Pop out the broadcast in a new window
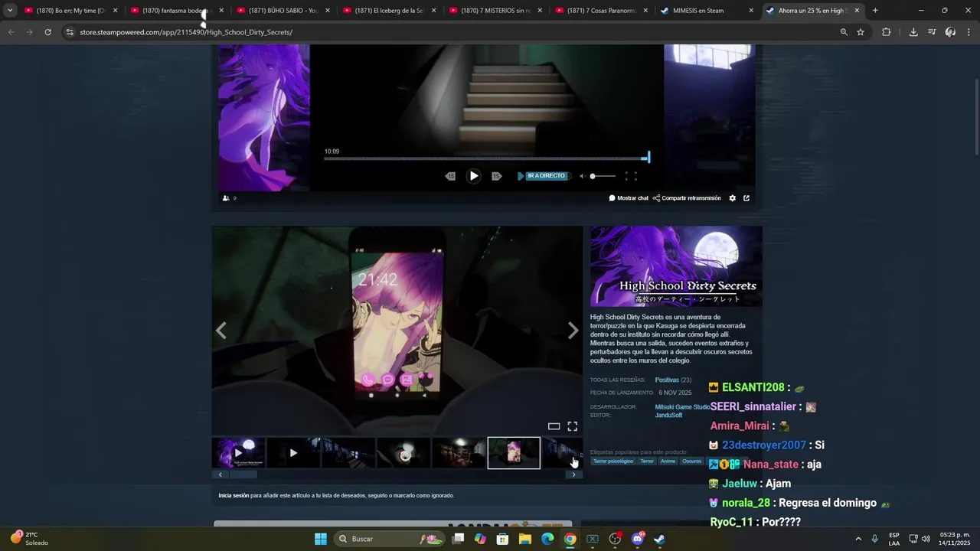The width and height of the screenshot is (980, 551). [x=746, y=198]
